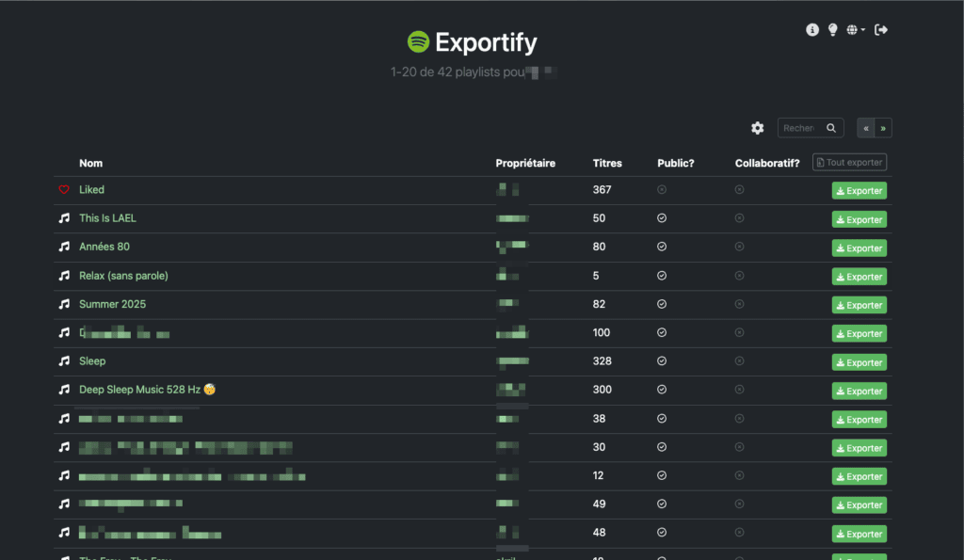Log out using the sign-out icon
Screen dimensions: 964x560
881,29
